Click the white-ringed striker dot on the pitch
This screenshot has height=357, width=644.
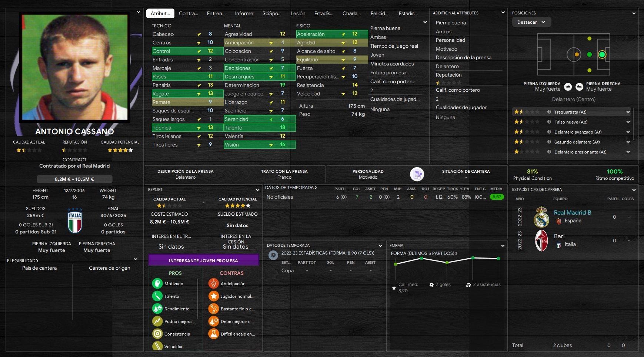pos(602,54)
